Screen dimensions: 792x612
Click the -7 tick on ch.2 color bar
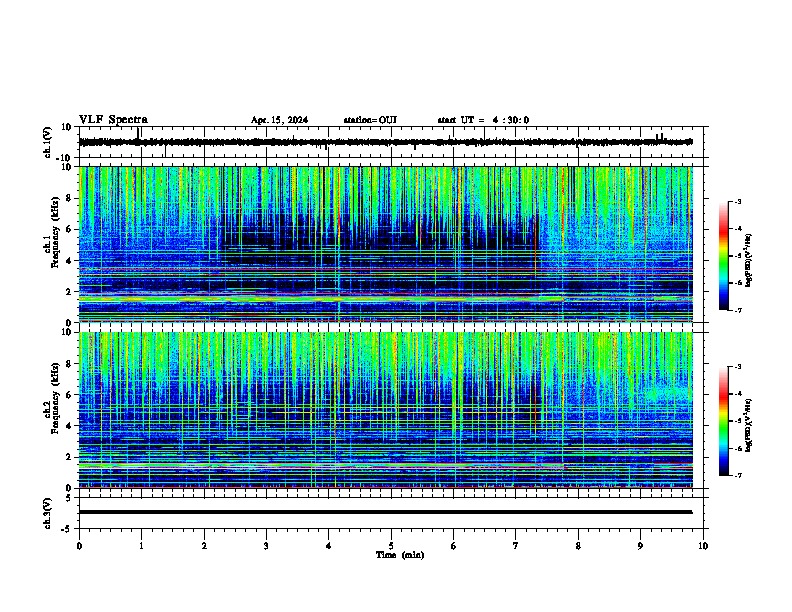737,475
